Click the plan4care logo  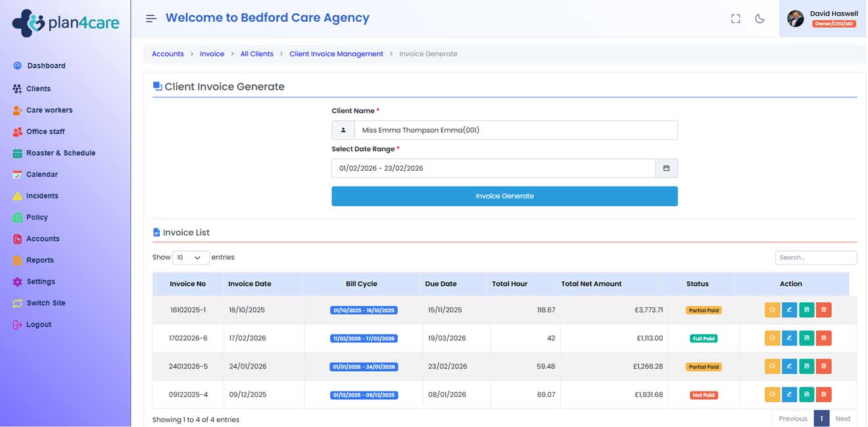coord(65,23)
